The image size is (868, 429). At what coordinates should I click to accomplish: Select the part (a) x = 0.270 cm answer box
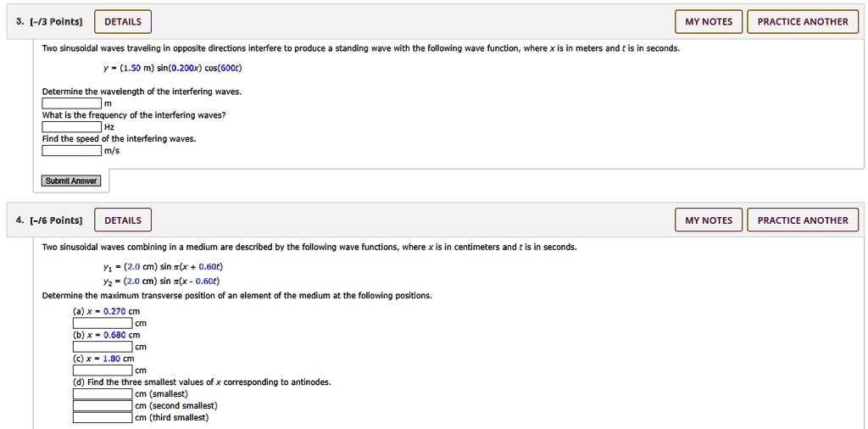click(x=103, y=323)
